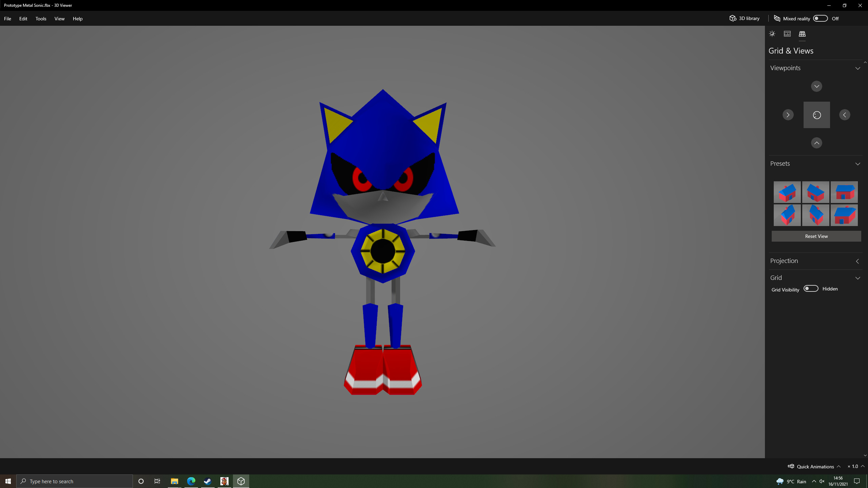Select the bottom-right view preset thumbnail

tap(844, 215)
